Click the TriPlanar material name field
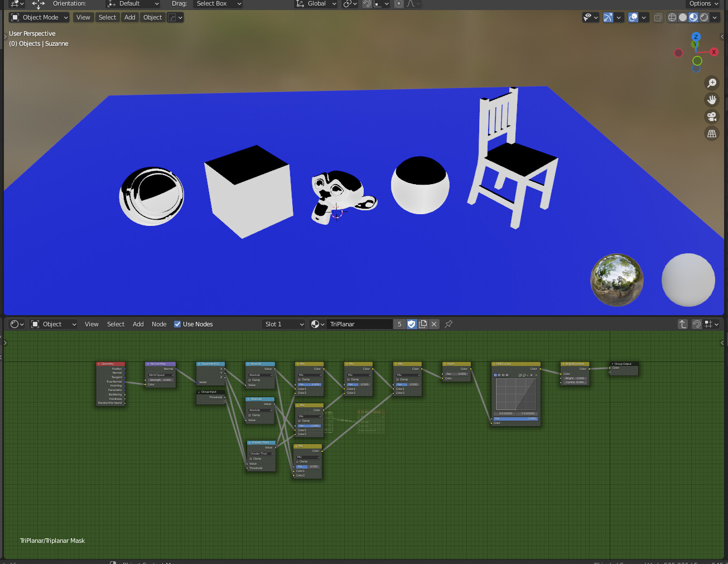Screen dimensions: 728x564 click(x=360, y=324)
